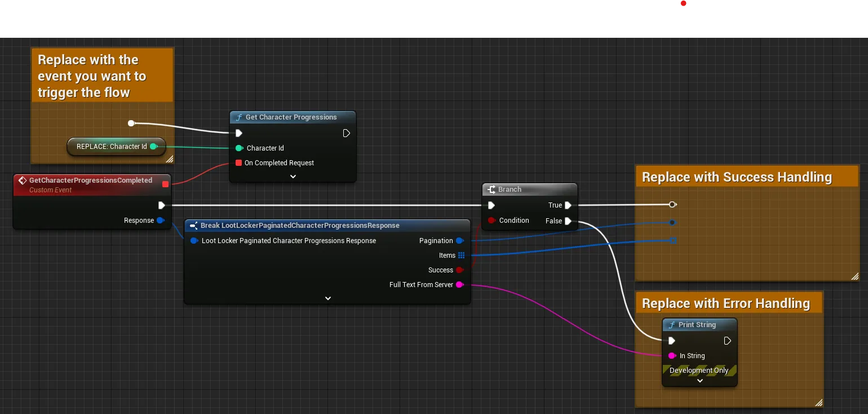Viewport: 868px width, 414px height.
Task: Click the Get Character Progressions function icon
Action: pyautogui.click(x=238, y=117)
